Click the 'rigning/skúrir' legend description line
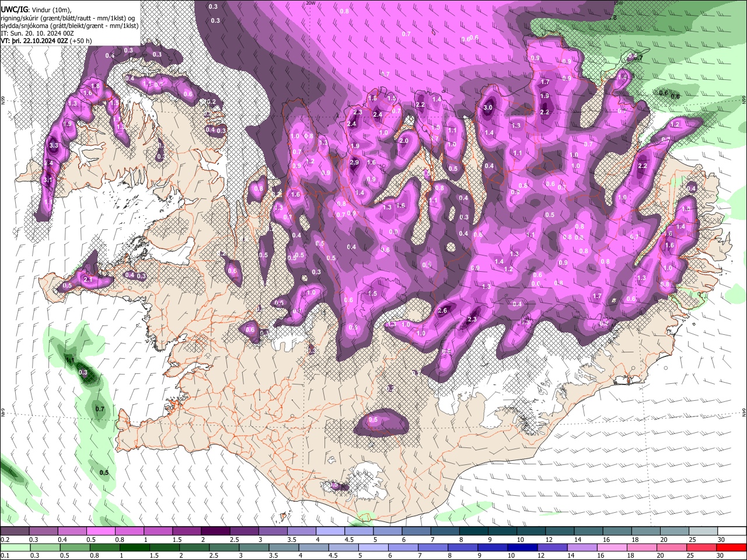 (x=68, y=18)
